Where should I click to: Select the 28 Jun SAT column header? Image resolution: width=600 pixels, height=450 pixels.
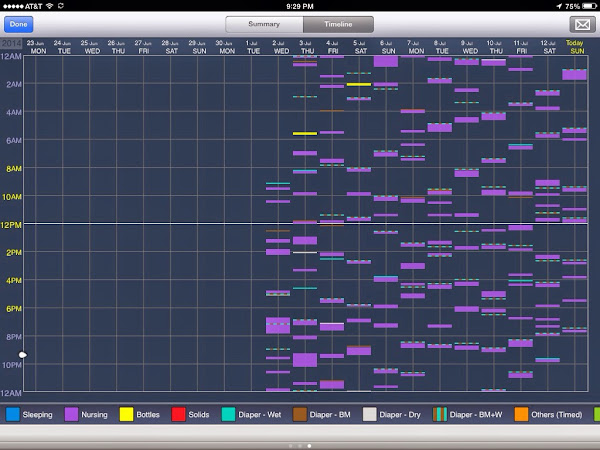171,47
